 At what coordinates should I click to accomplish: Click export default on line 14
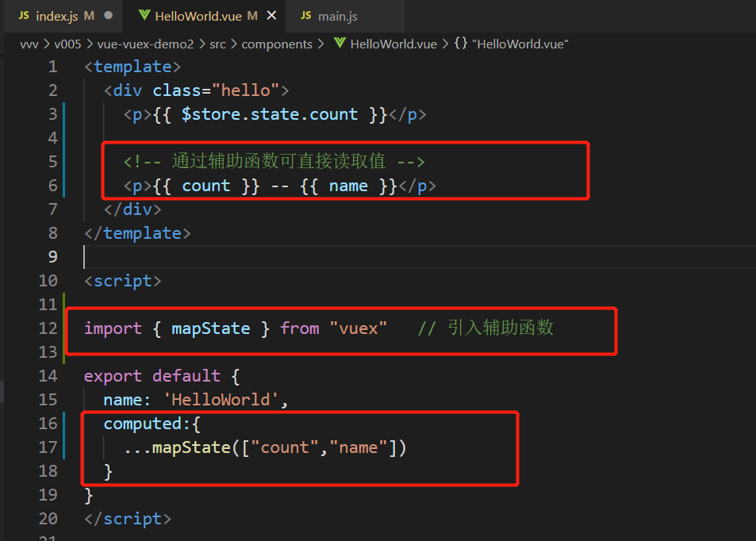click(152, 376)
